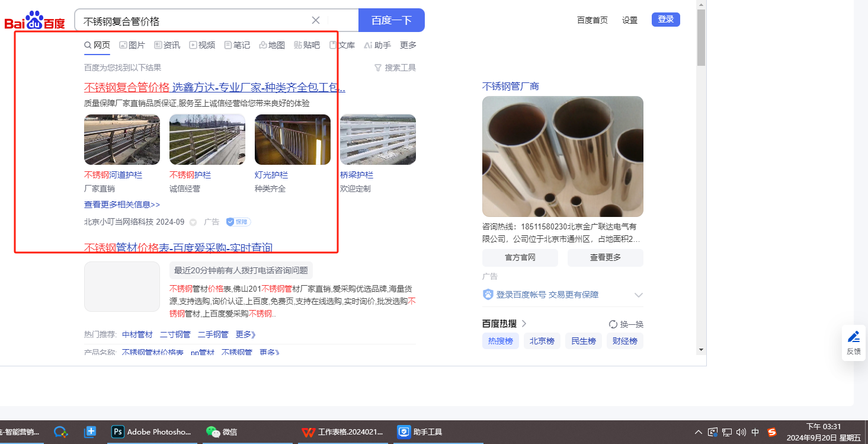Open the 保障 guarantee badge icon

[238, 222]
